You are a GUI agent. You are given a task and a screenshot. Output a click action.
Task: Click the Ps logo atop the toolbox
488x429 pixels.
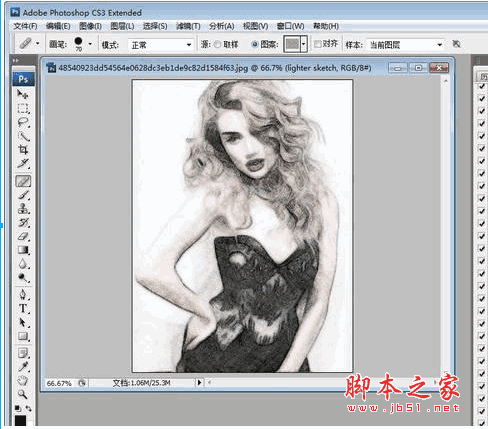pos(23,79)
